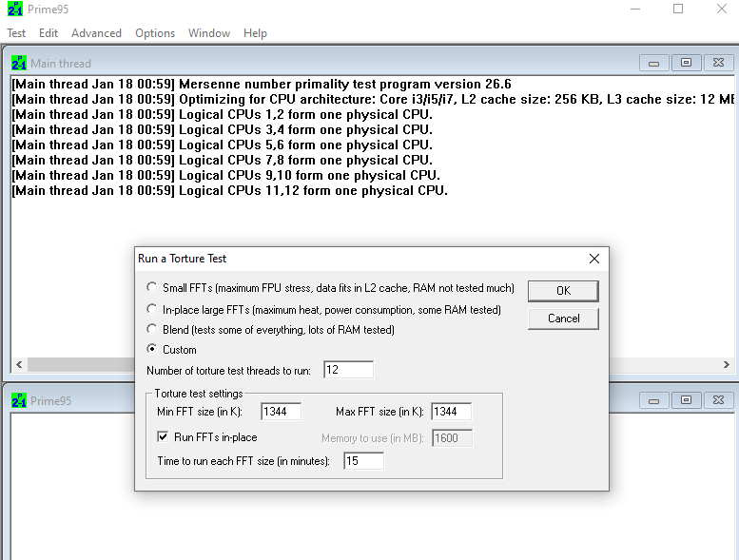Click Cancel in torture test dialog

coord(563,319)
